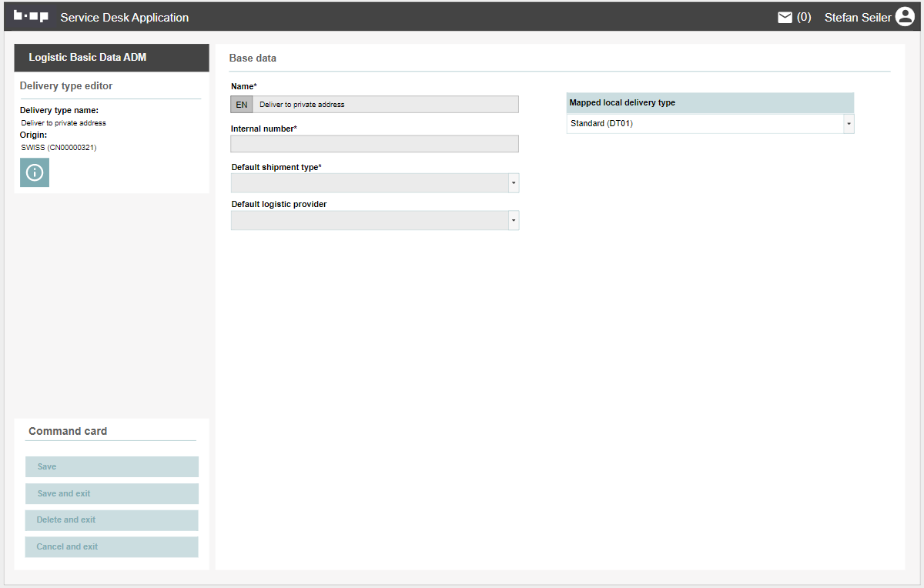Click the EN language badge
Screen dimensions: 924x588
(x=242, y=105)
